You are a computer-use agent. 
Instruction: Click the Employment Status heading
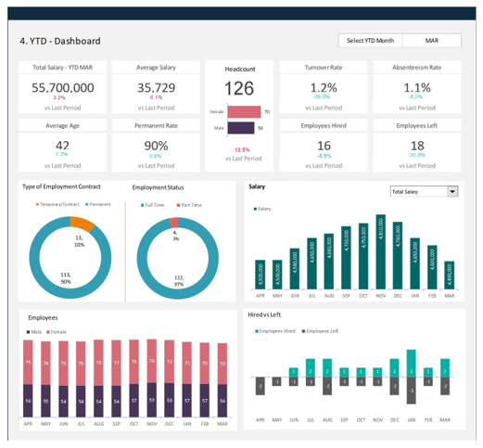point(158,187)
